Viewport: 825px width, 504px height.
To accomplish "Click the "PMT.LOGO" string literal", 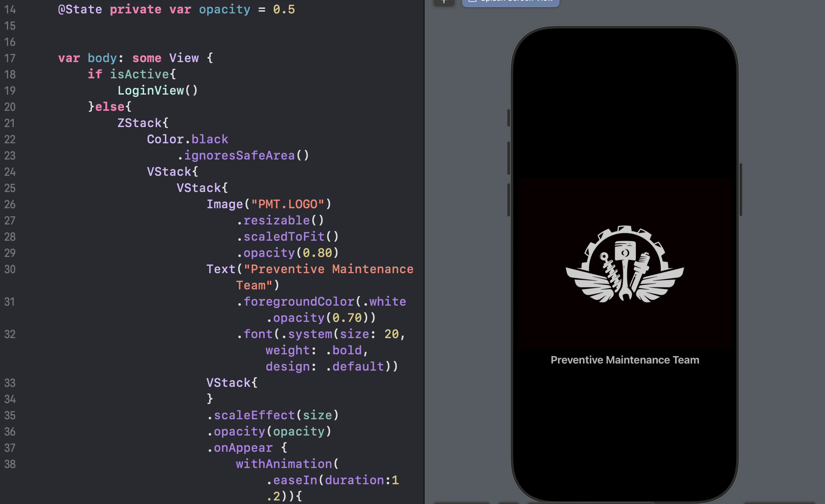I will (x=287, y=204).
